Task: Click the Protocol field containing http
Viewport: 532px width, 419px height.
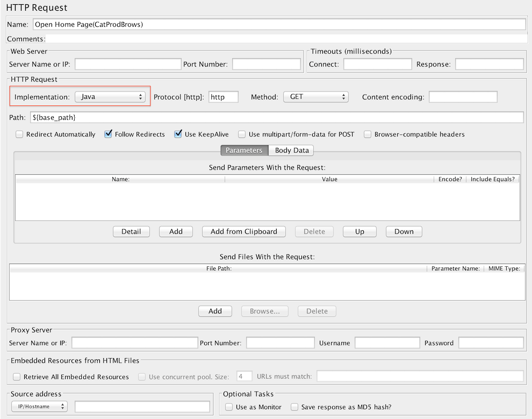Action: (x=223, y=97)
